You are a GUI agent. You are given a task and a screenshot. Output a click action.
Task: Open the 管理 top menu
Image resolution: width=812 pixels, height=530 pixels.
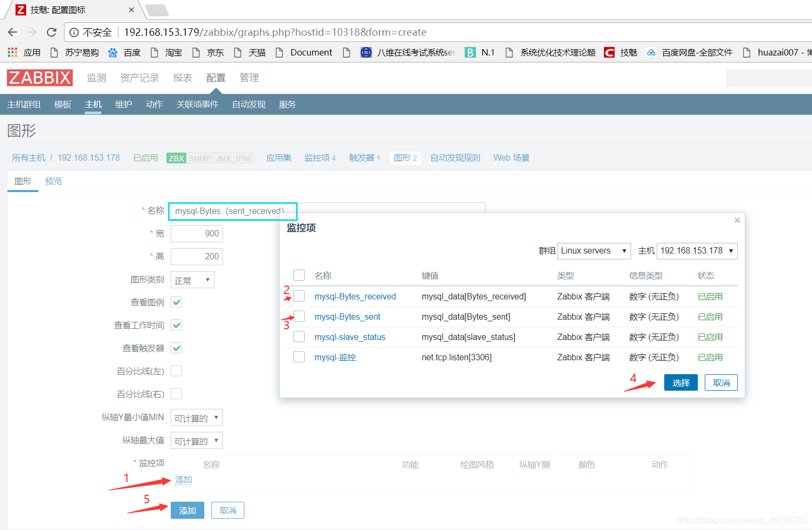pos(249,78)
